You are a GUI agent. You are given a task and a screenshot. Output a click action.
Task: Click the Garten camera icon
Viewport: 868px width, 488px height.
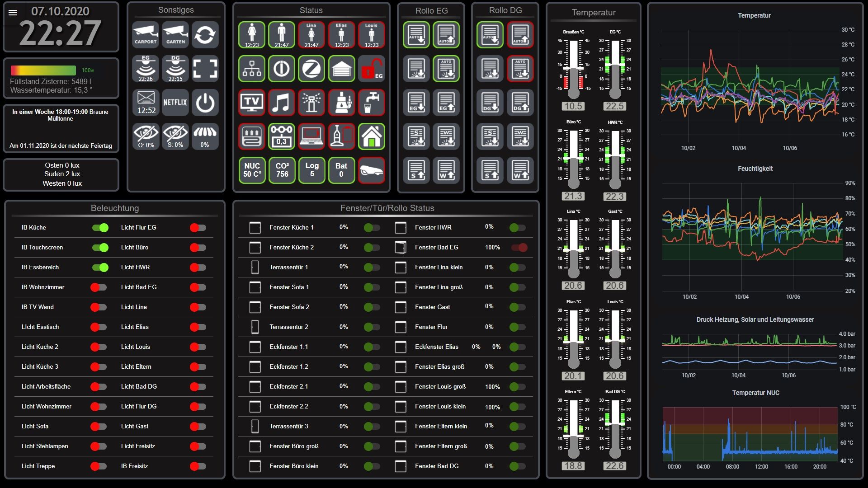point(175,35)
